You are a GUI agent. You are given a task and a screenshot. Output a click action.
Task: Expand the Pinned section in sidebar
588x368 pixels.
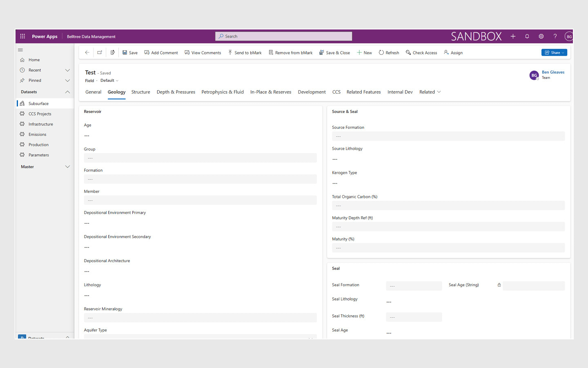pyautogui.click(x=67, y=81)
